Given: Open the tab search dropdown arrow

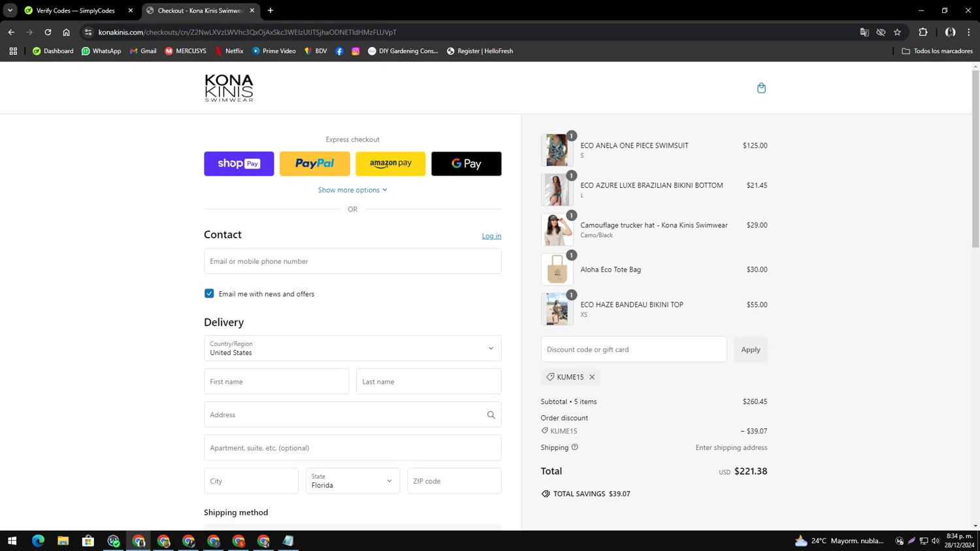Looking at the screenshot, I should pos(10,10).
